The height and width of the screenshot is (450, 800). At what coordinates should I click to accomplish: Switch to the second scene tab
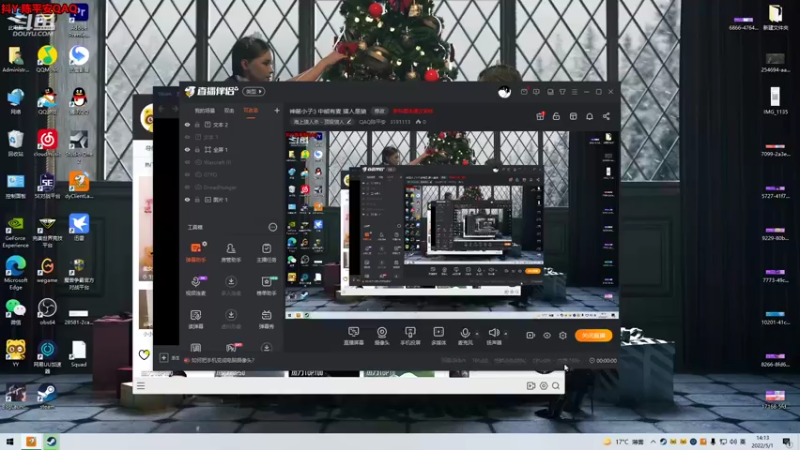pyautogui.click(x=229, y=111)
